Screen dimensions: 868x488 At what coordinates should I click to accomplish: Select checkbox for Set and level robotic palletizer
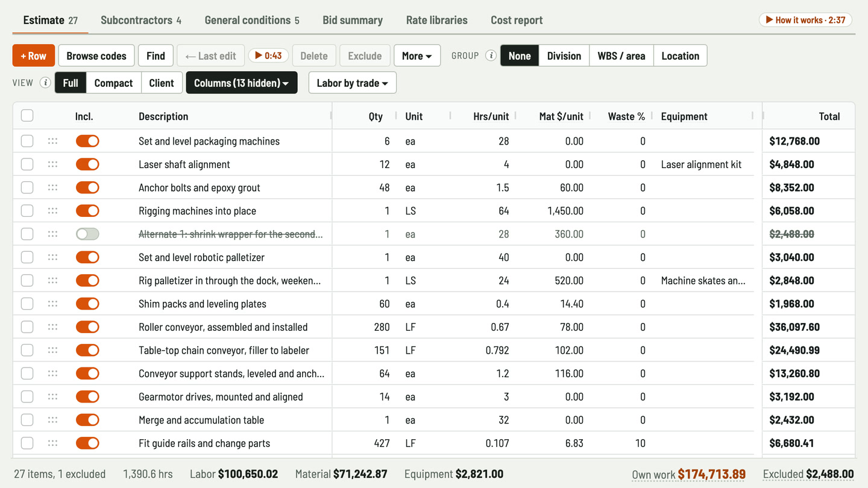[27, 257]
